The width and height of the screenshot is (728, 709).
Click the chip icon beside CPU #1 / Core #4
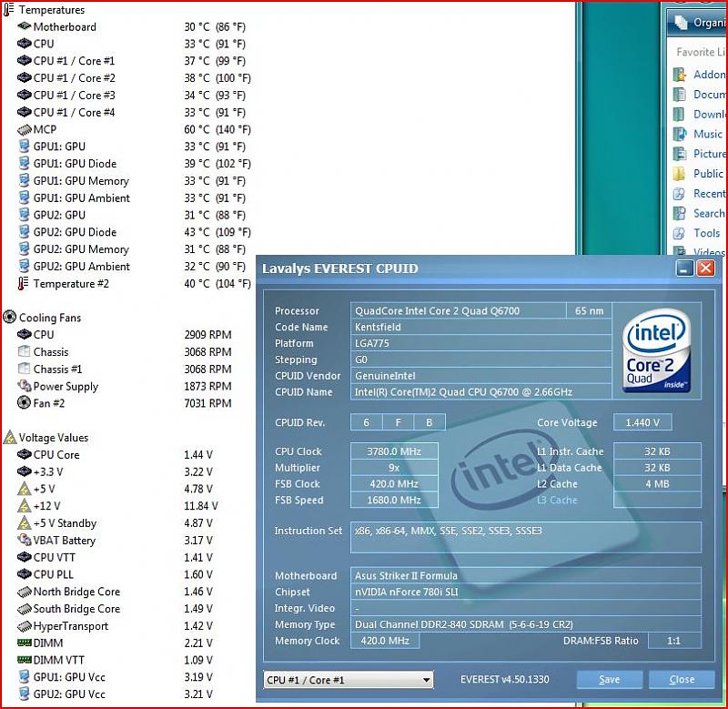(25, 112)
